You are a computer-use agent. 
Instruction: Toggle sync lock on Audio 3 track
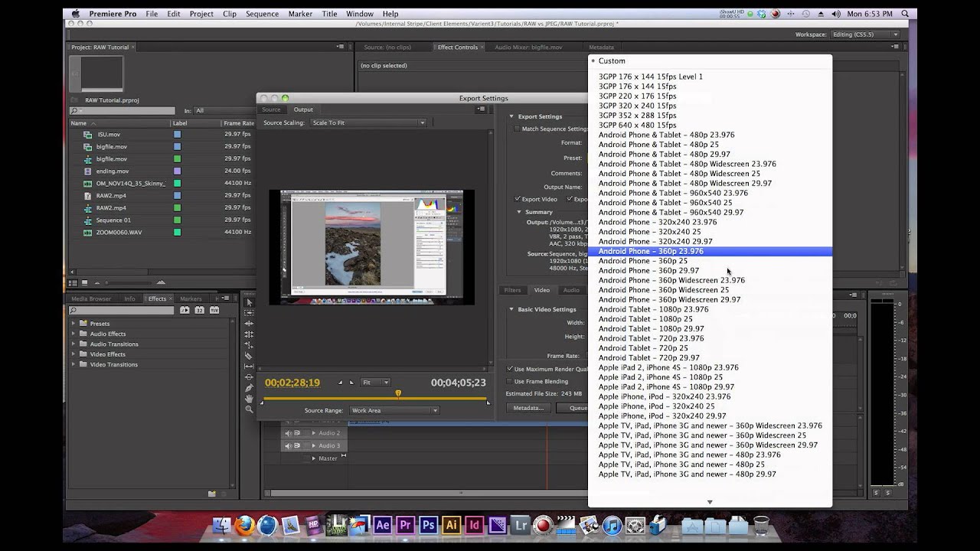pos(297,445)
